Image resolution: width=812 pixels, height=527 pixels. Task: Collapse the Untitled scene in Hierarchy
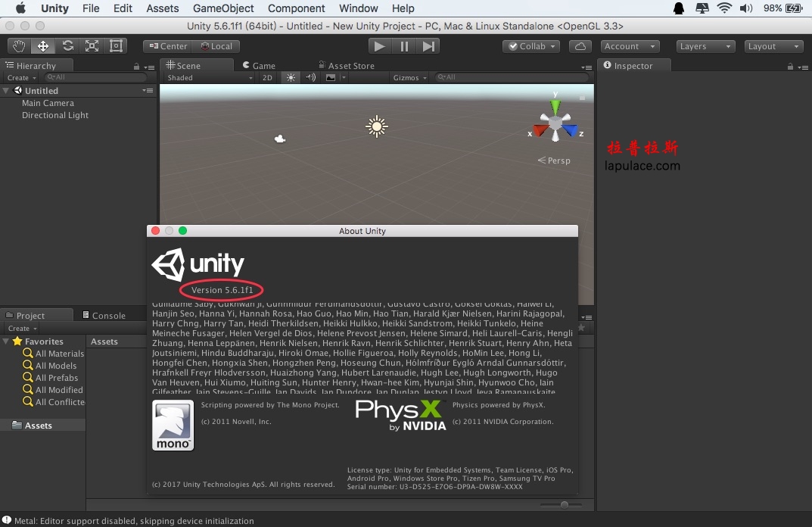[x=6, y=90]
